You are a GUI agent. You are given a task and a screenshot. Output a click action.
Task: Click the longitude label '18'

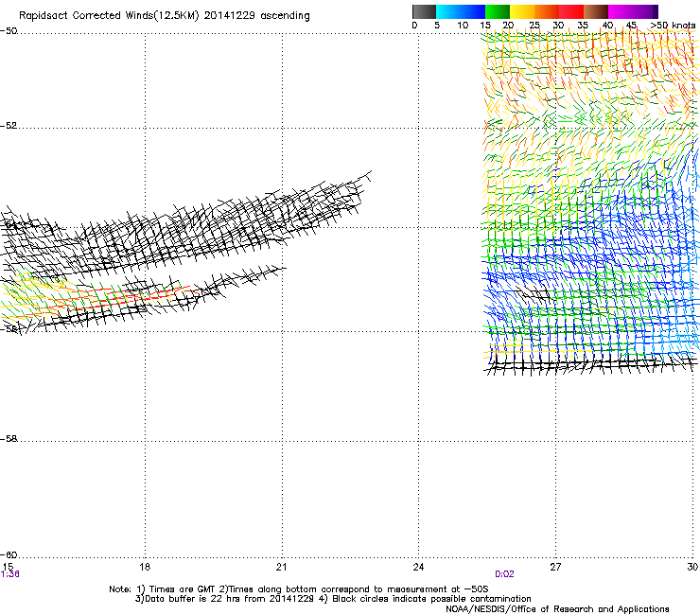coord(145,567)
